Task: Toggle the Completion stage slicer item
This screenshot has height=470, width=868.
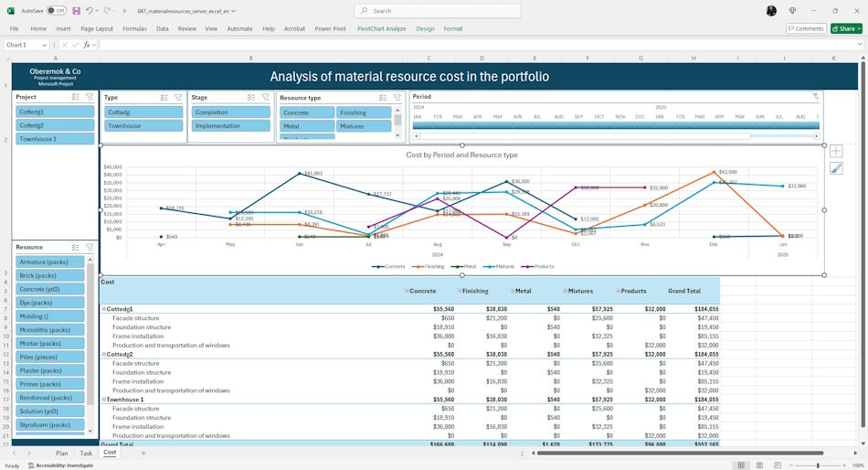Action: point(231,112)
